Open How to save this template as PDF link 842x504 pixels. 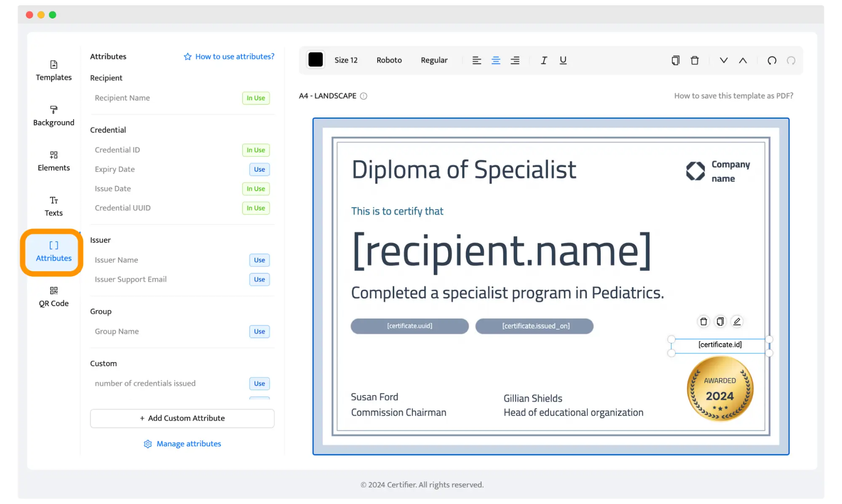pyautogui.click(x=733, y=96)
